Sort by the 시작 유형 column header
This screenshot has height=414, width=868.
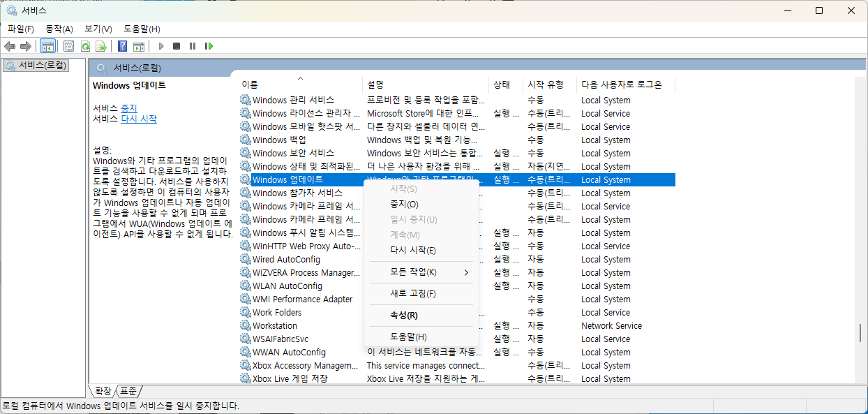point(549,84)
